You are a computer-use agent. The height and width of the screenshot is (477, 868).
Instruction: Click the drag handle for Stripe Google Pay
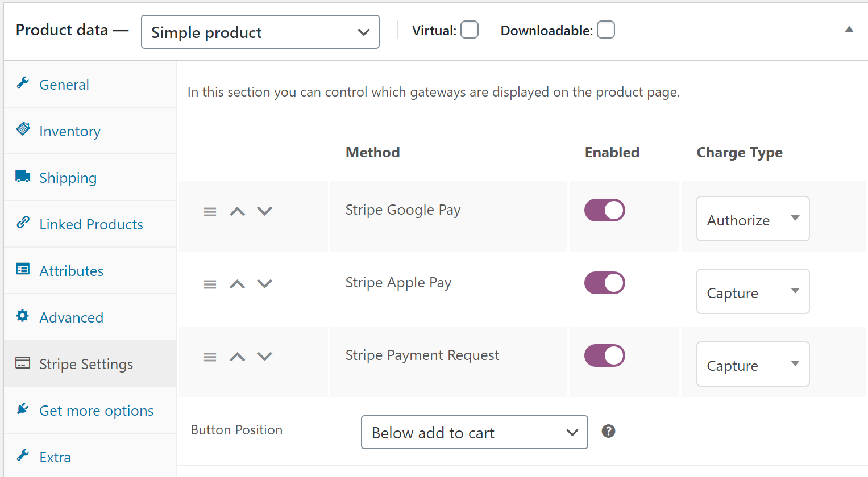(210, 212)
